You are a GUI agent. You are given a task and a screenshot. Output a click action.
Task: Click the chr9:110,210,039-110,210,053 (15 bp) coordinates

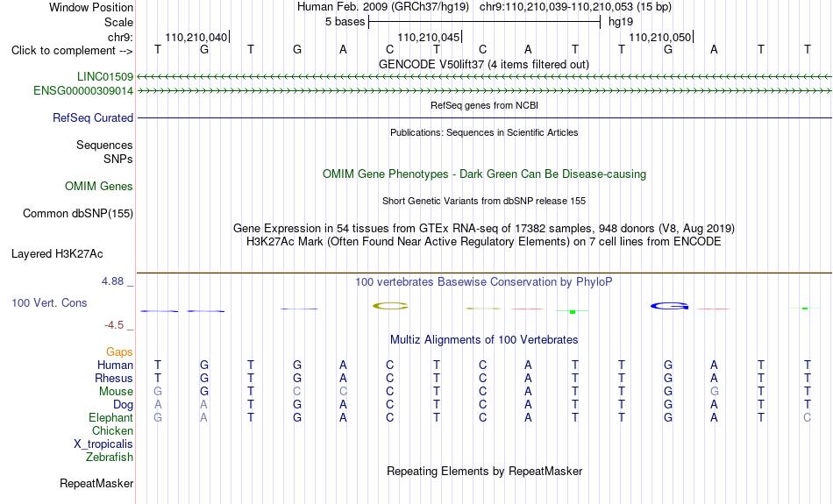point(575,7)
